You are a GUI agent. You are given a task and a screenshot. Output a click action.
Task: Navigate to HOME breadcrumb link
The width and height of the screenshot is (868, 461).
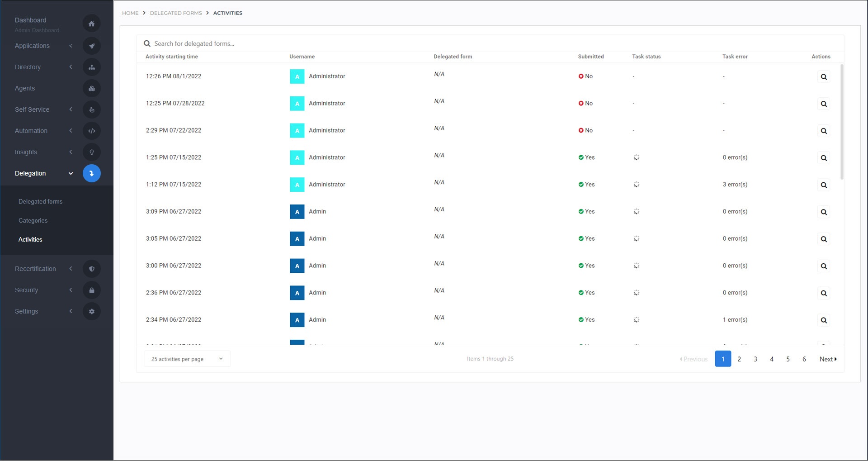130,13
